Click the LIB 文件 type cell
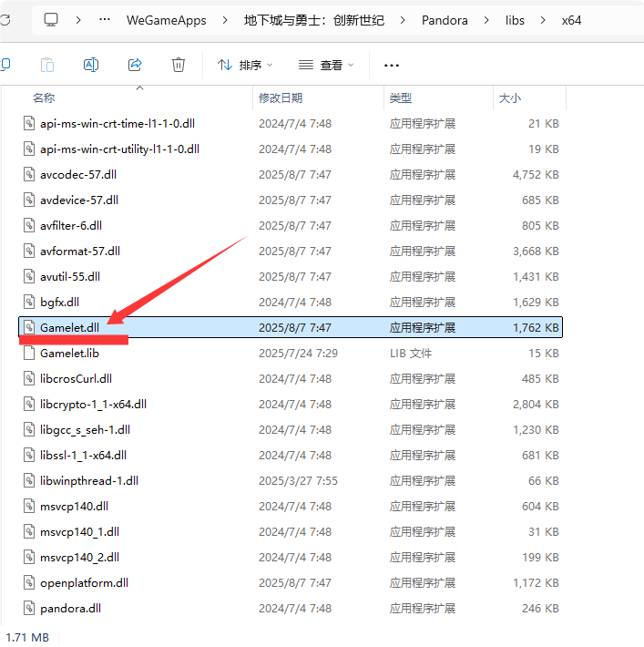644x647 pixels. coord(411,354)
